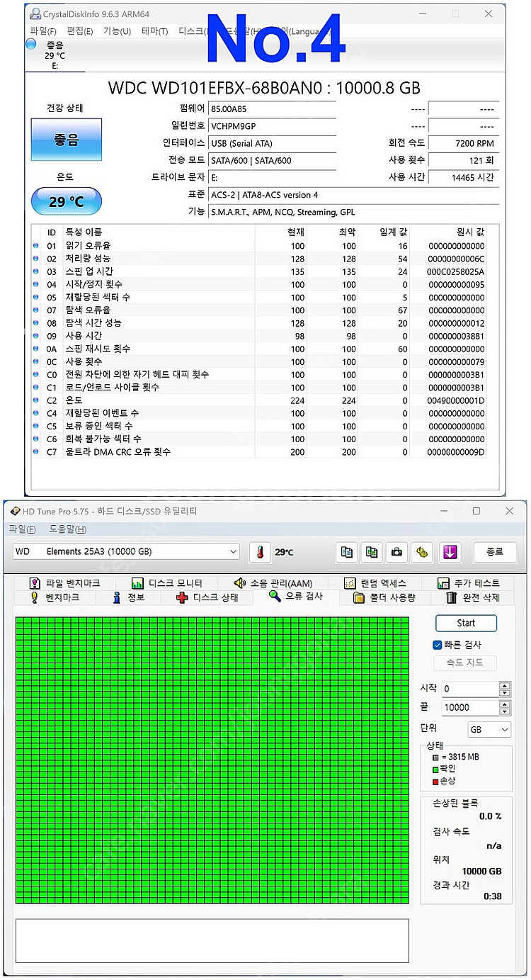Screen dimensions: 531x980
Task: Click the status dot beside 보류 중인 섹터 수
Action: (36, 426)
